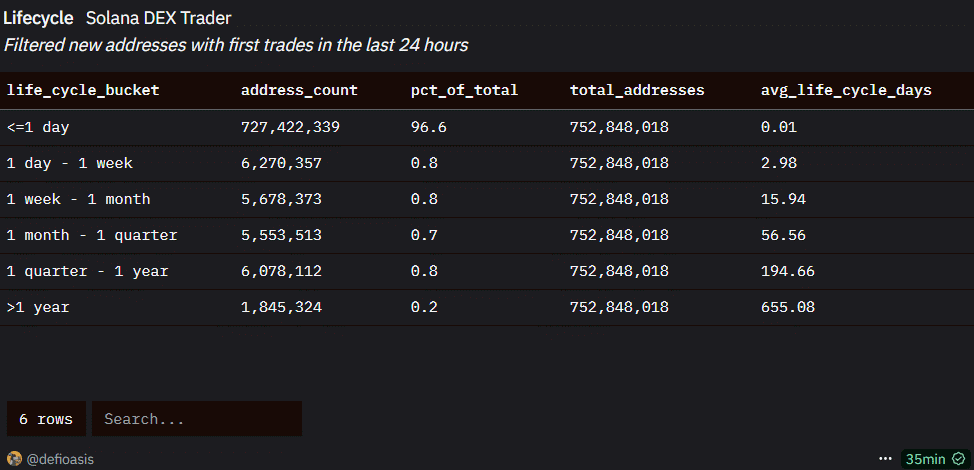Open the Solana DEX Trader query title
The height and width of the screenshot is (470, 974).
click(158, 18)
